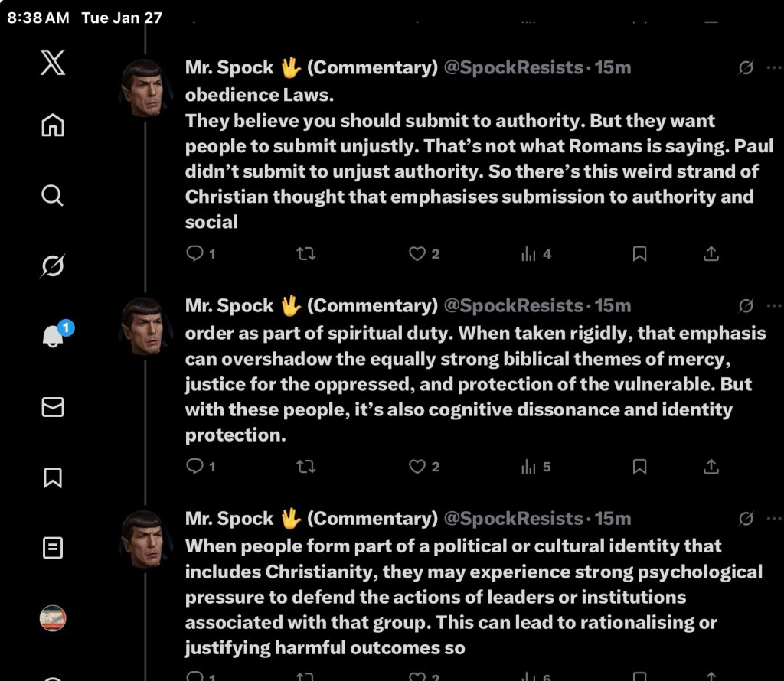The width and height of the screenshot is (784, 681).
Task: Open Messages envelope icon
Action: [x=52, y=407]
